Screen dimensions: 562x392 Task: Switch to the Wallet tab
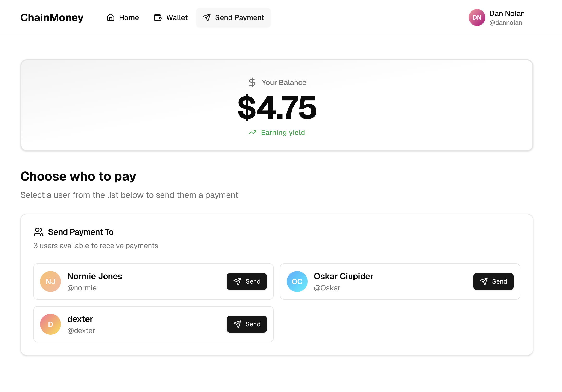click(x=171, y=17)
